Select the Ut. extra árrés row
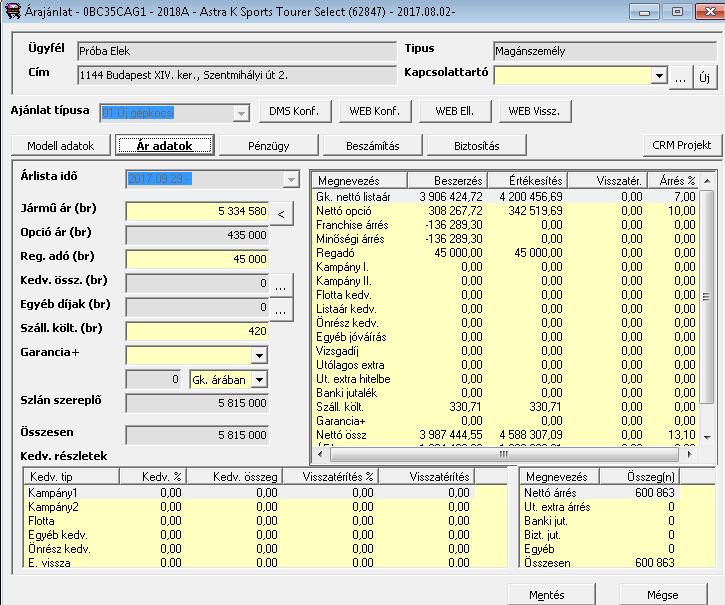 click(x=618, y=506)
